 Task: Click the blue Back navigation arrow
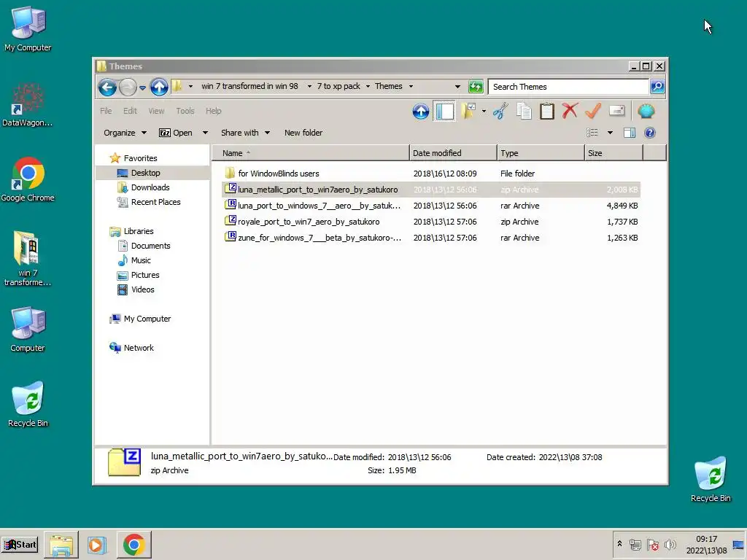pos(108,87)
